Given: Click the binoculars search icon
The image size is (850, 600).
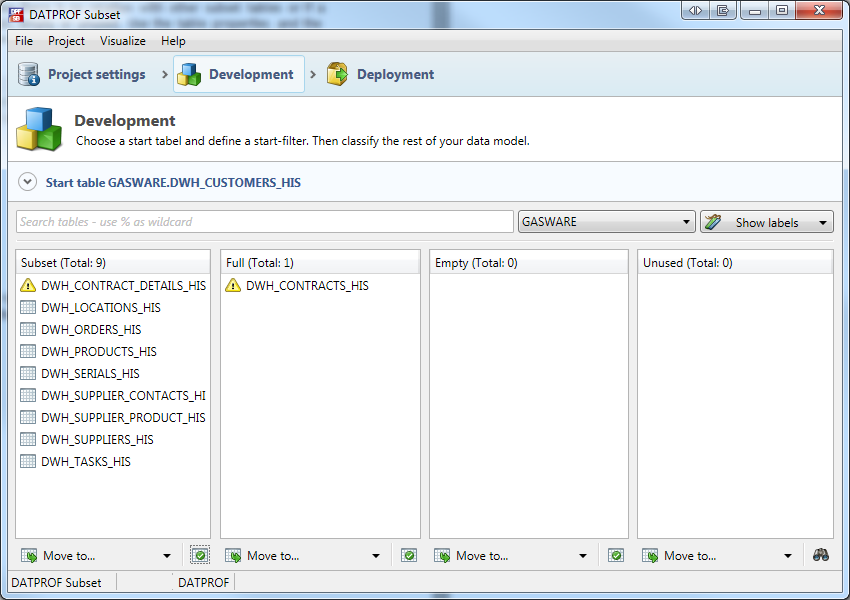Looking at the screenshot, I should (820, 555).
